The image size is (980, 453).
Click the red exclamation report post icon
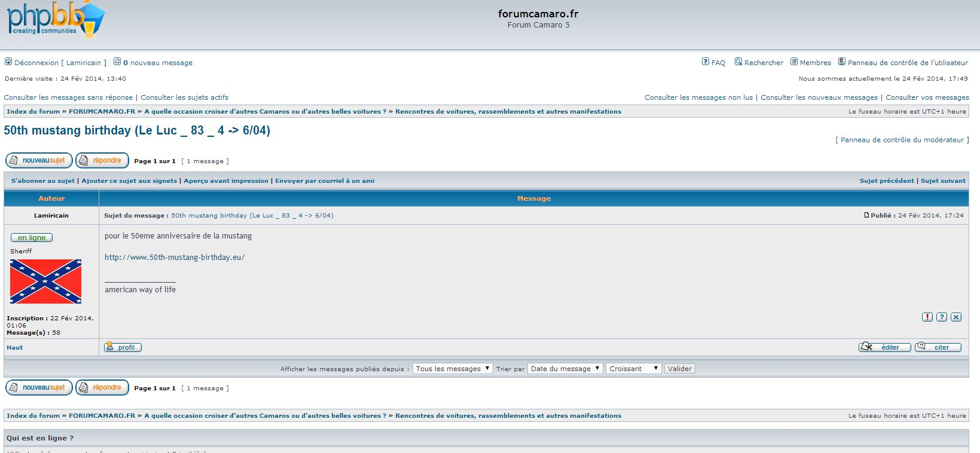(x=927, y=317)
